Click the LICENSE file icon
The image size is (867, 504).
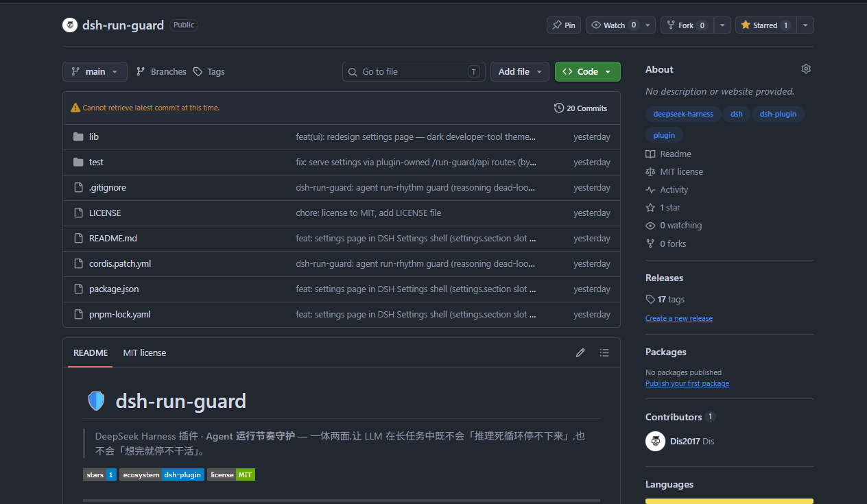[78, 213]
